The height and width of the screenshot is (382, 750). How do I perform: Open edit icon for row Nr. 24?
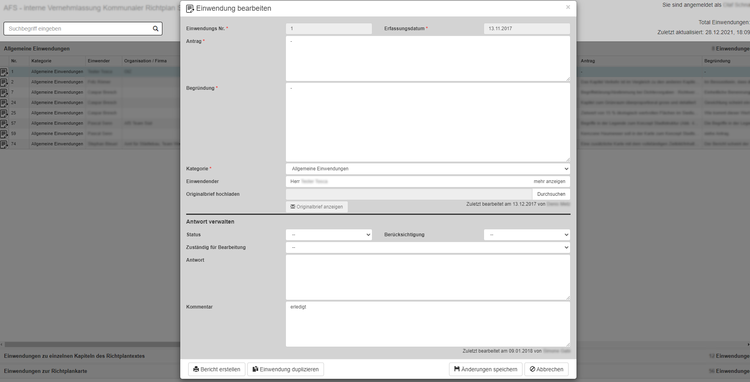(x=4, y=103)
